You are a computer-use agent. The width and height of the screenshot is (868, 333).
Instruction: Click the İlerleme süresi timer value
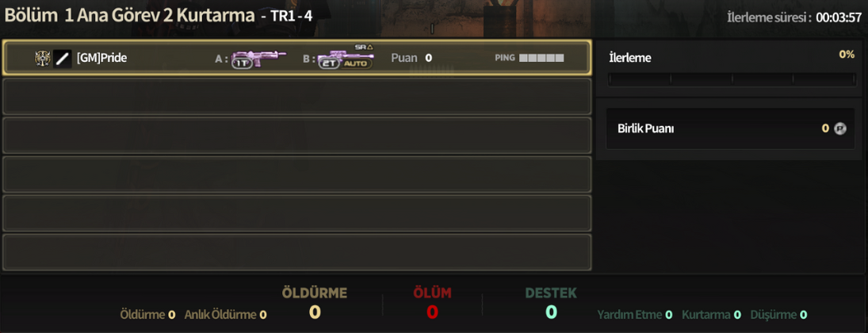839,17
